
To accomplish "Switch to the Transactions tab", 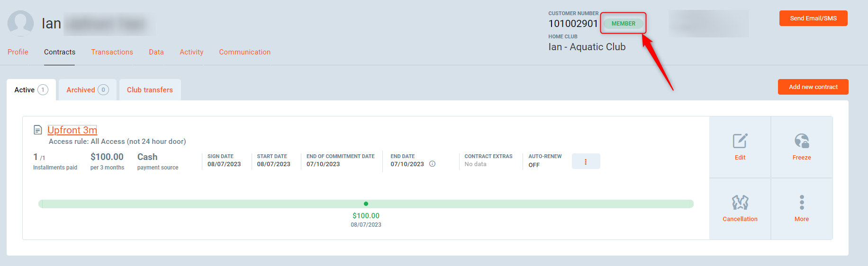I will 112,52.
